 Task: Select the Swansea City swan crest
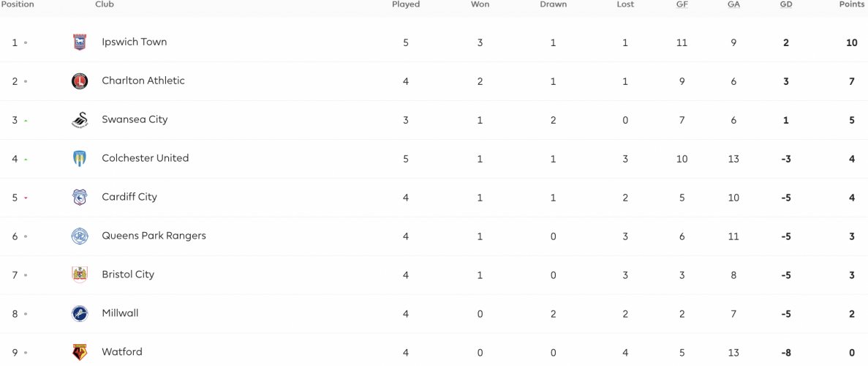pos(80,120)
